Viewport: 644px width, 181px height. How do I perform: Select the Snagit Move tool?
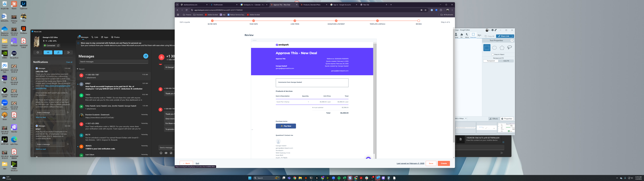467,35
